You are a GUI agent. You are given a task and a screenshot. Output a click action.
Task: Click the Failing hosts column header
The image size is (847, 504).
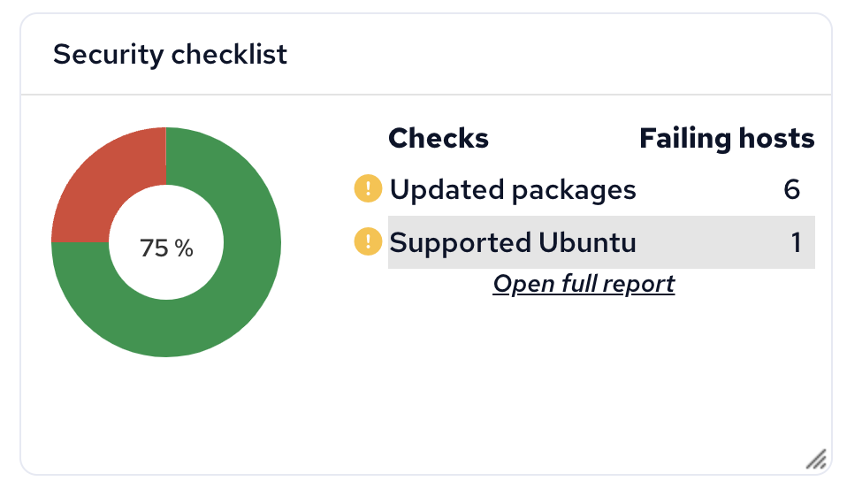pos(727,138)
